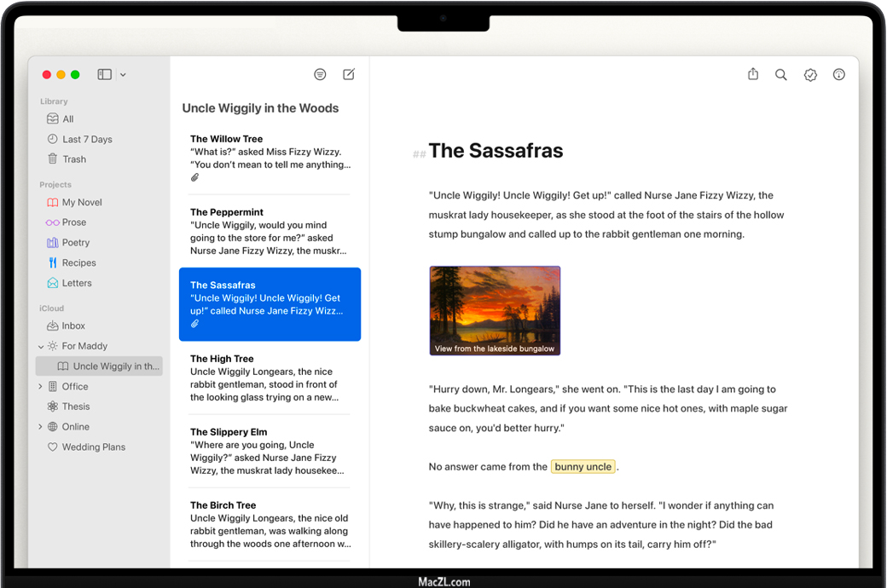Click the Inbox tray icon
The height and width of the screenshot is (588, 887).
pyautogui.click(x=53, y=326)
